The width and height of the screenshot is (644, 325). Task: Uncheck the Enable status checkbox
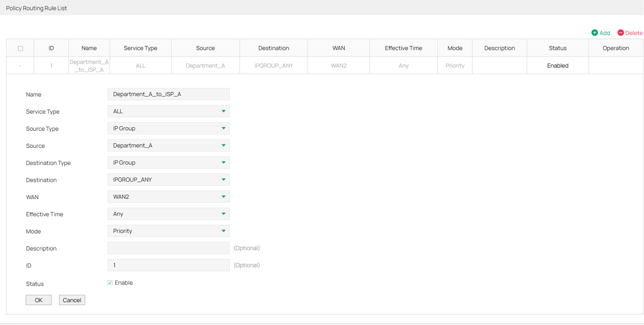[110, 283]
